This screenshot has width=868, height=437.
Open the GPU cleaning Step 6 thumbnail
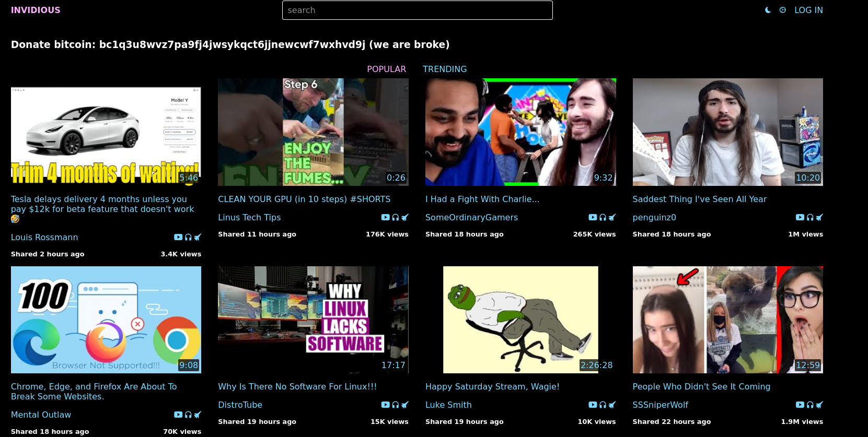pos(313,132)
